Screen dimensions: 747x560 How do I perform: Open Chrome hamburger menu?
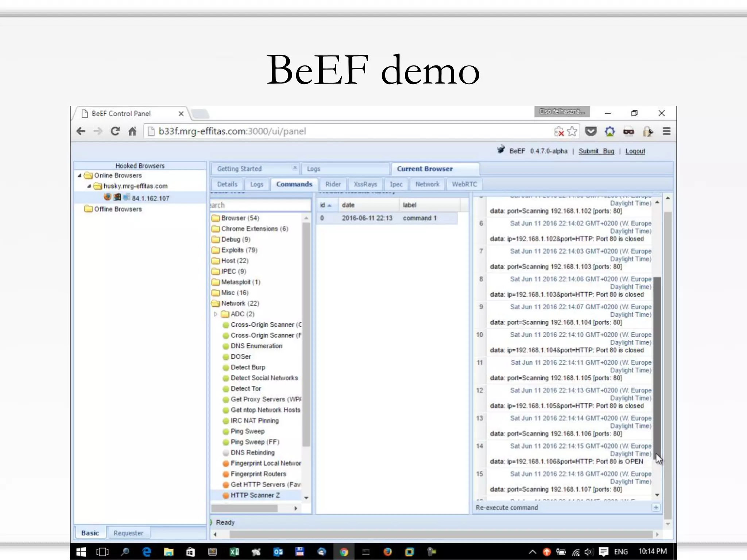[x=666, y=131]
